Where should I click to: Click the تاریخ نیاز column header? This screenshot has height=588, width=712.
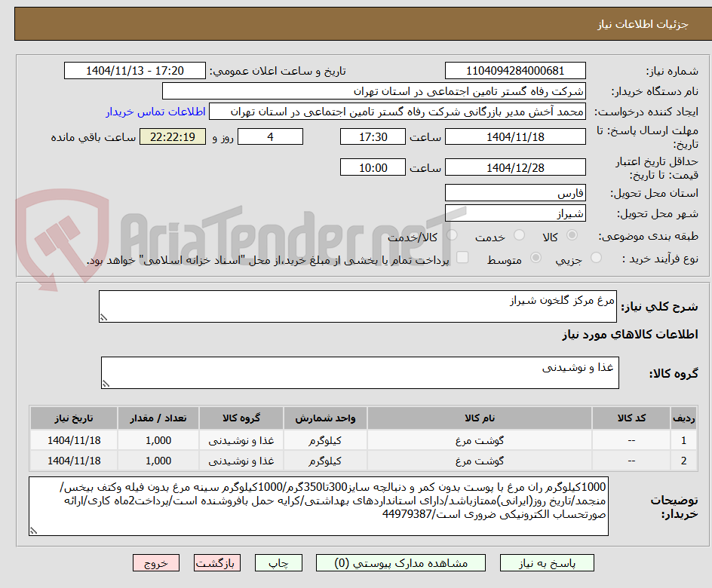[74, 418]
